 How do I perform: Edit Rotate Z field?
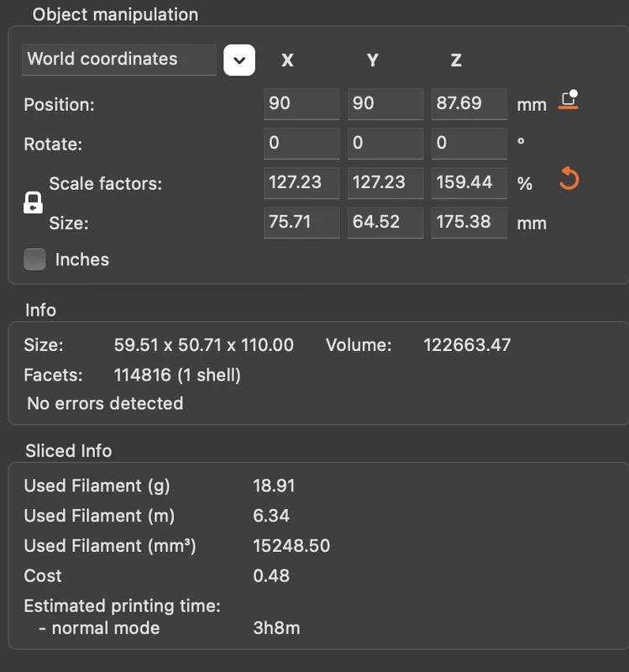(469, 144)
